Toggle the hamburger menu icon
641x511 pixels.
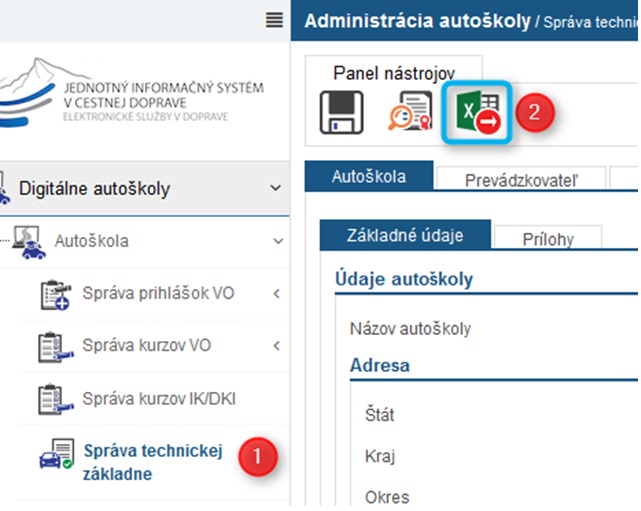point(273,20)
